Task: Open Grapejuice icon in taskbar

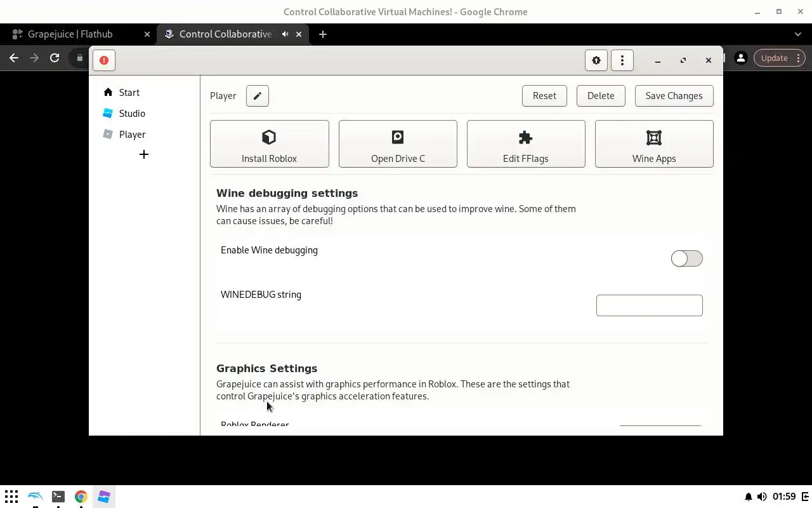Action: pyautogui.click(x=104, y=497)
